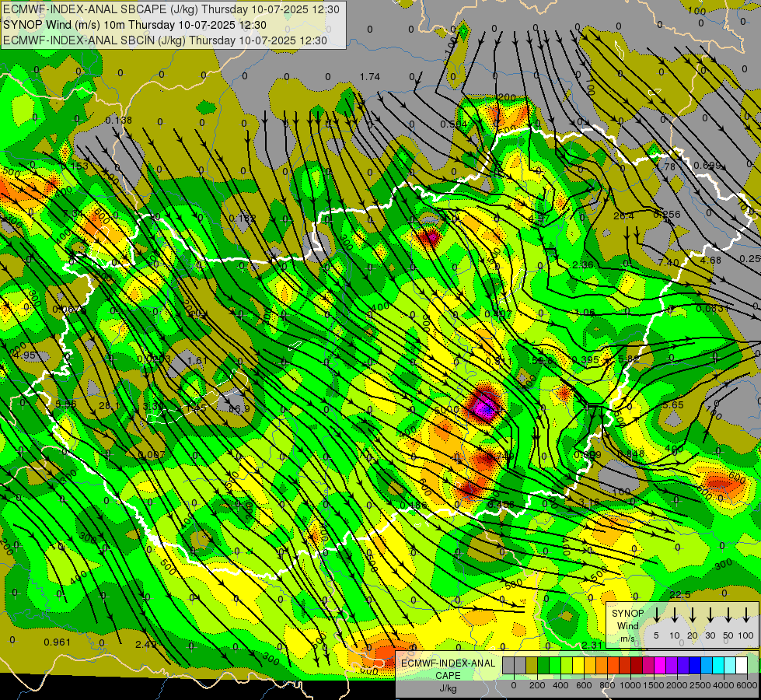Pick the dark green CAPE legend swatch
761x700 pixels.
543,666
